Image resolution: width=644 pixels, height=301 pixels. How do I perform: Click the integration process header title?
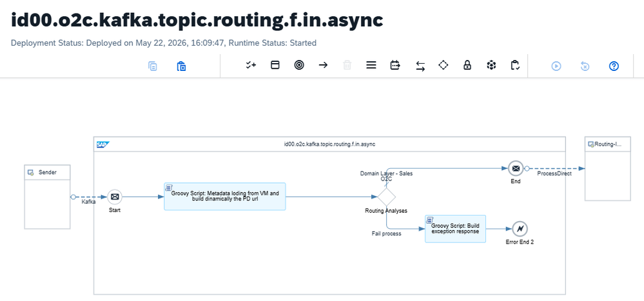(329, 144)
